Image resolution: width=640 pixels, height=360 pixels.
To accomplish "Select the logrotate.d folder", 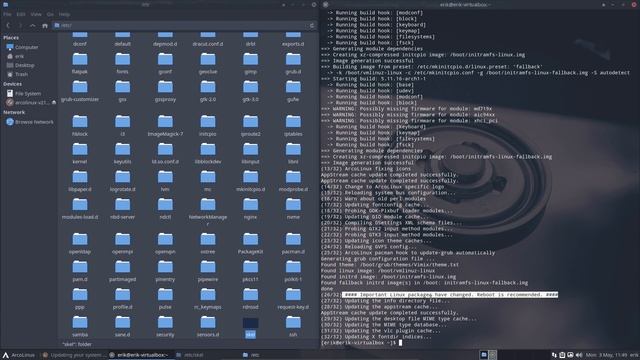I will pyautogui.click(x=122, y=181).
